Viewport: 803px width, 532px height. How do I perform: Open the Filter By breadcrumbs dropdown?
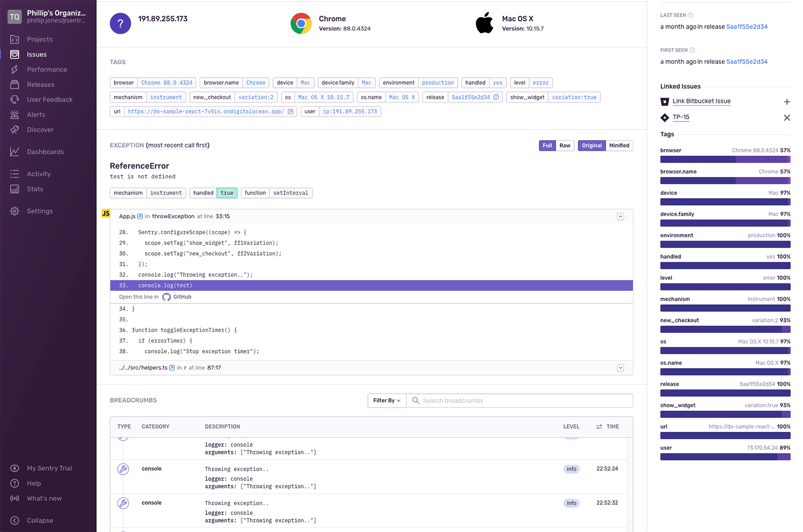tap(386, 400)
